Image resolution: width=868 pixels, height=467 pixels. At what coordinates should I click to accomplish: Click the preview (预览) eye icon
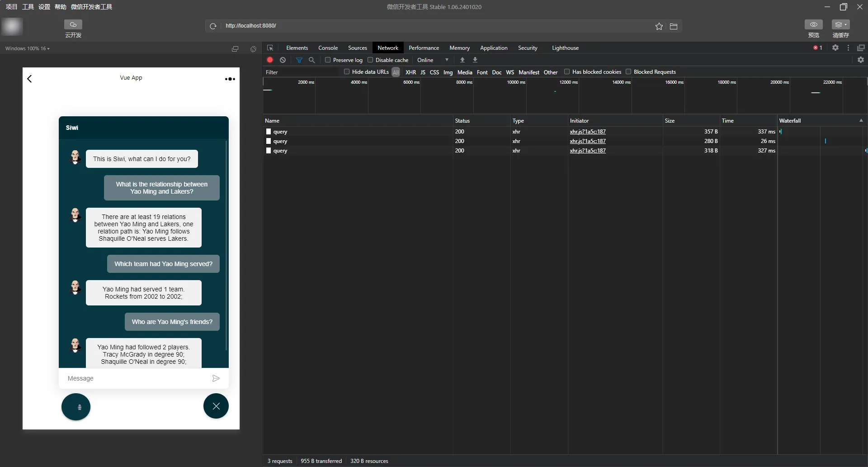(814, 24)
